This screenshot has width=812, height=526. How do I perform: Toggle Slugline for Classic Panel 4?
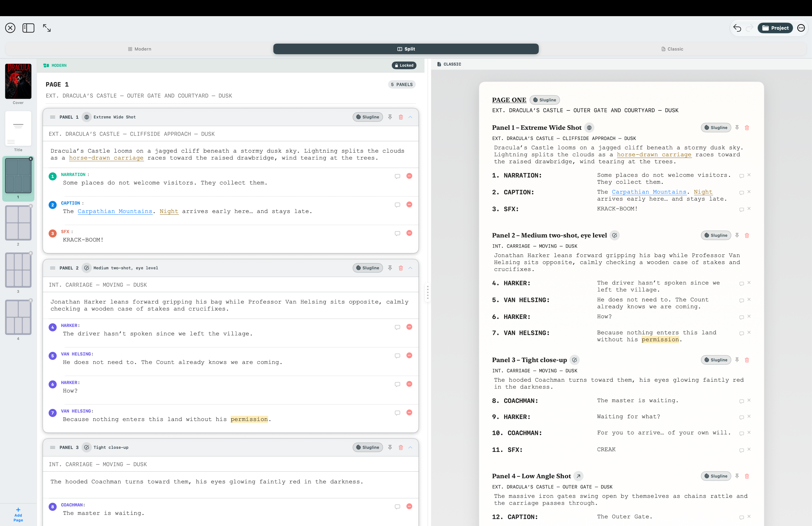[x=716, y=476]
